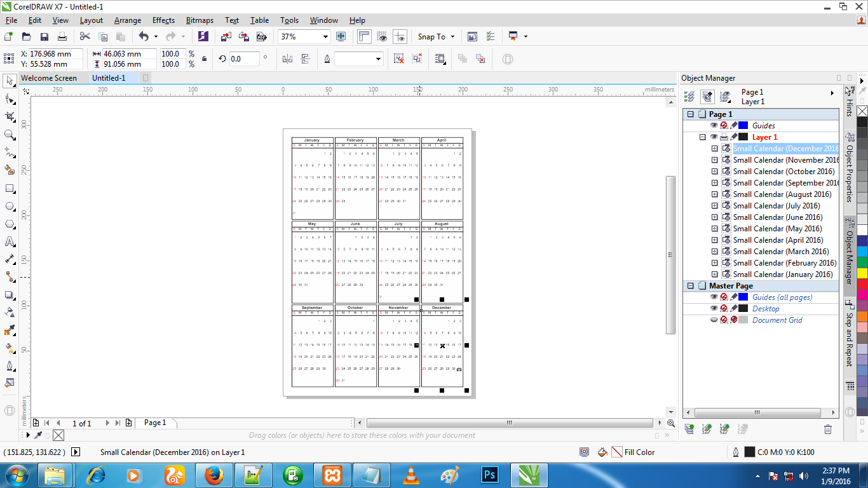Undo the last action
This screenshot has width=868, height=488.
point(144,37)
